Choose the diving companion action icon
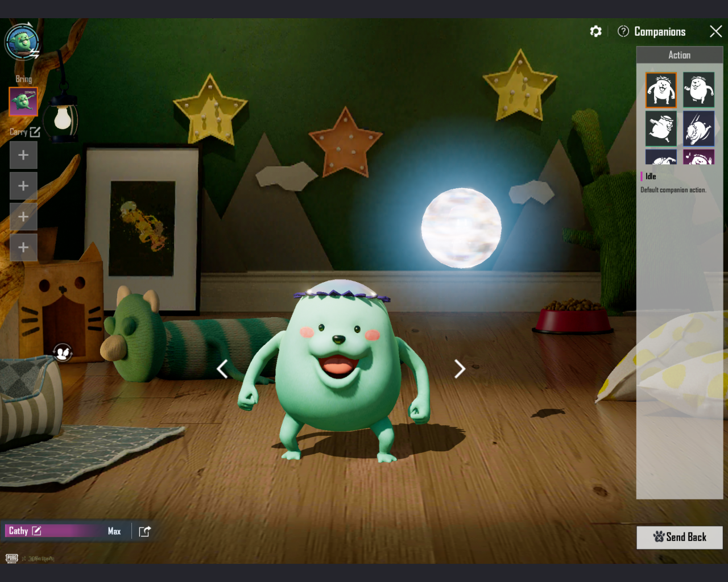728x582 pixels. tap(698, 128)
